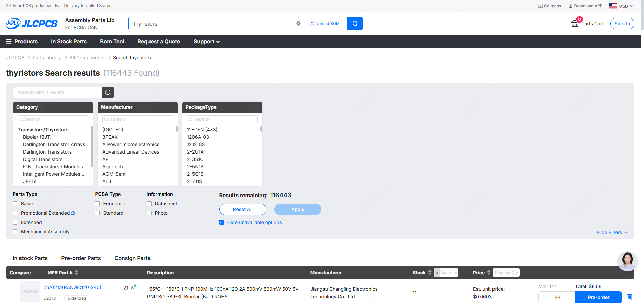Tick the Mechanical Assembly checkbox
Screen dimensions: 644x304
coord(15,232)
